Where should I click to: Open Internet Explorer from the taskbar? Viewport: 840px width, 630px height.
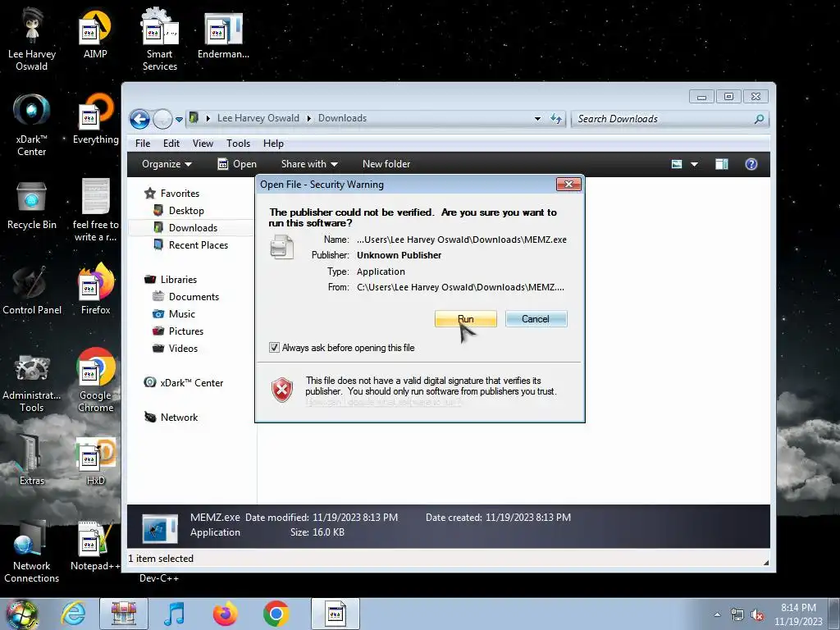73,614
